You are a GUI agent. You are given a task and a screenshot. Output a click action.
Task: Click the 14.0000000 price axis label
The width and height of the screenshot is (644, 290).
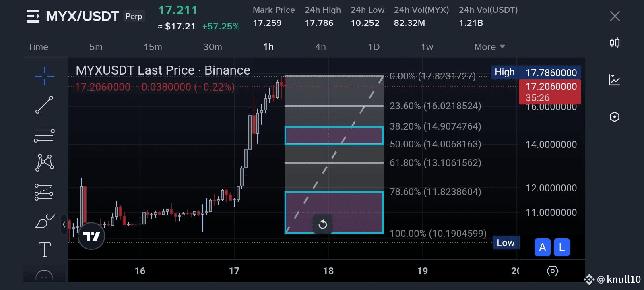point(551,145)
